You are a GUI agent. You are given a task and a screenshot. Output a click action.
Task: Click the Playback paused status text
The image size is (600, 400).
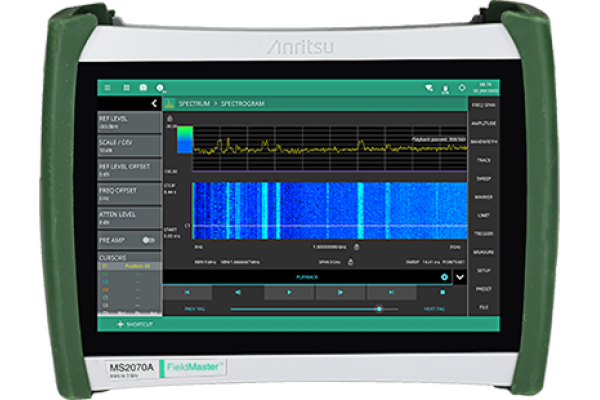(439, 139)
